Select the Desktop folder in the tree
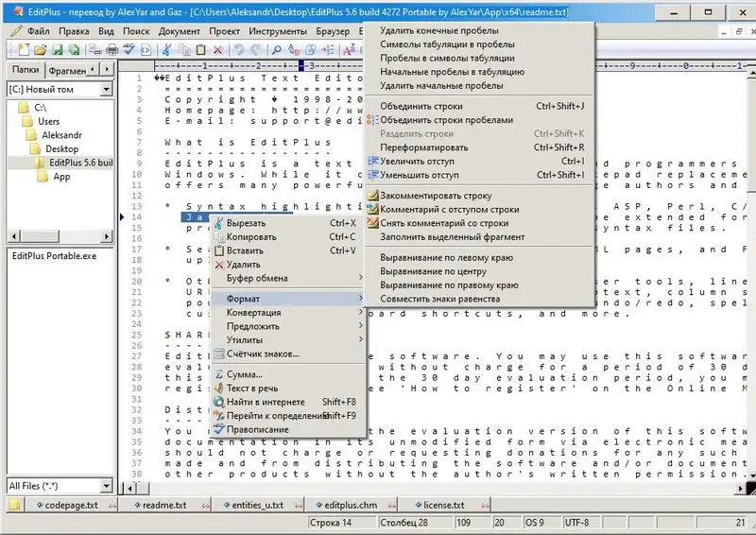The image size is (756, 535). [x=61, y=148]
